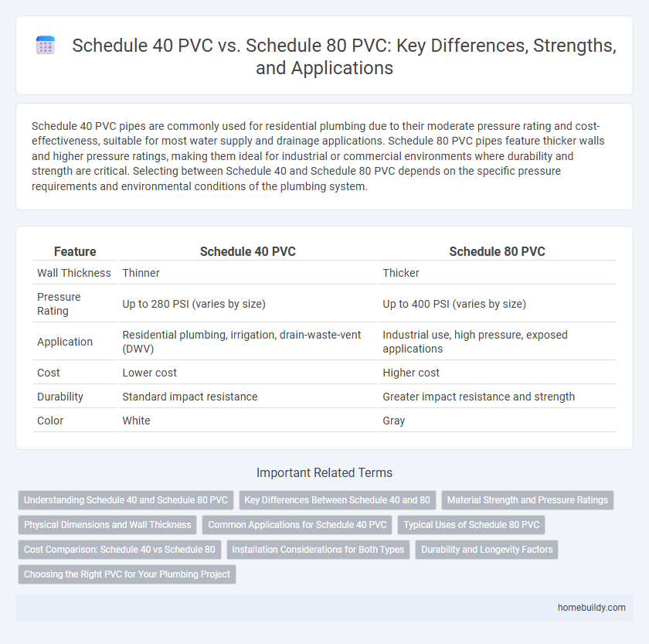Click the 'Wall Thickness' row label
The width and height of the screenshot is (649, 644).
click(73, 273)
